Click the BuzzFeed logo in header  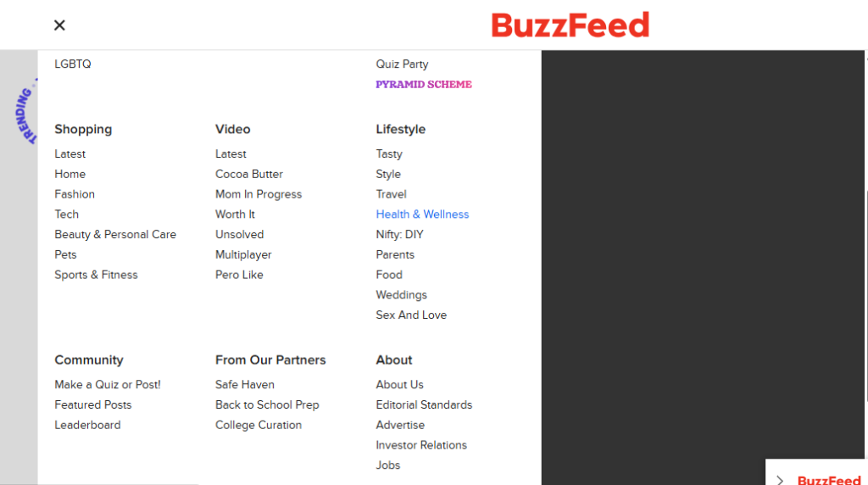pos(570,25)
